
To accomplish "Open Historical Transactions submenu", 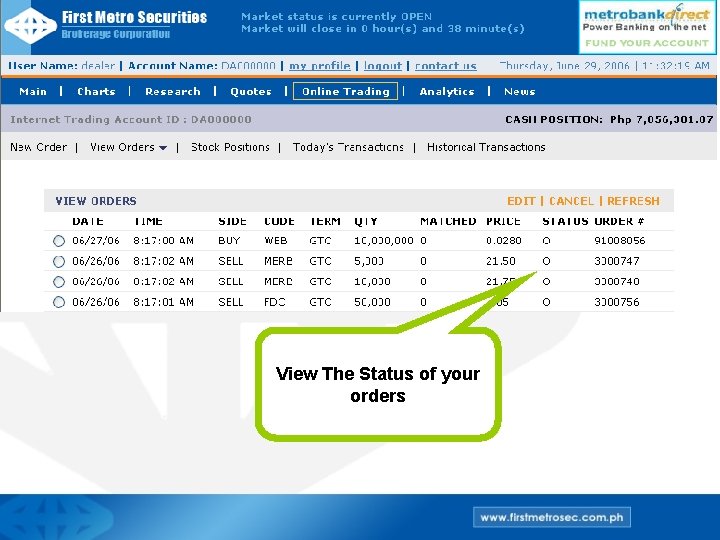I will point(486,147).
